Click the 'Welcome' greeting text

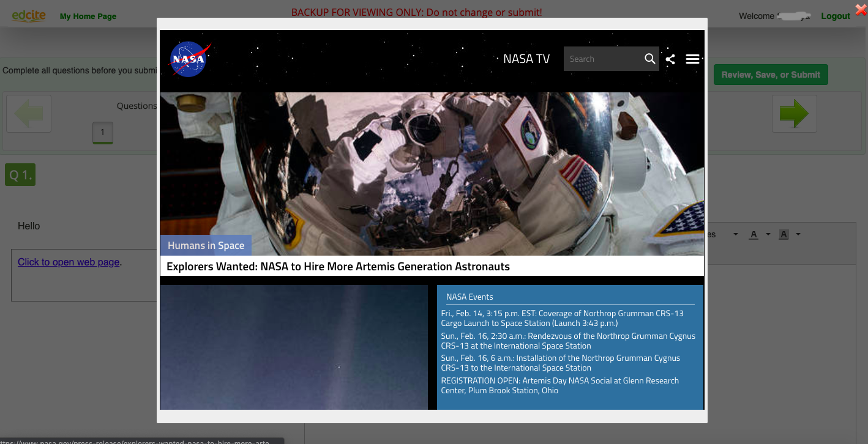(x=757, y=16)
